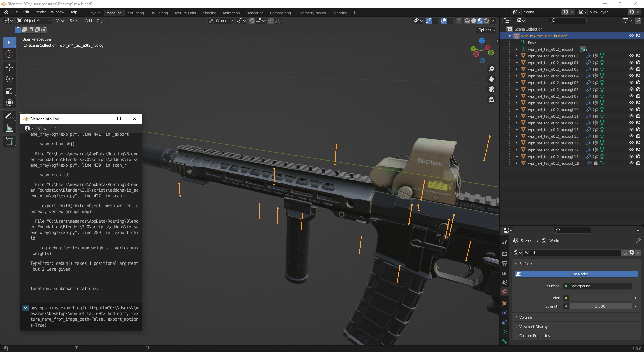Expand the Volume section in World properties

tap(525, 317)
